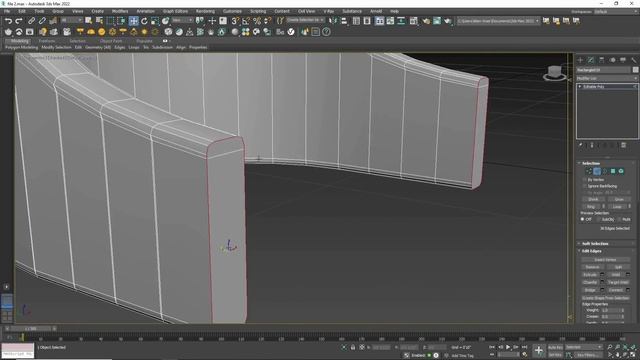The height and width of the screenshot is (360, 640).
Task: Open the project path dropdown
Action: tap(498, 21)
